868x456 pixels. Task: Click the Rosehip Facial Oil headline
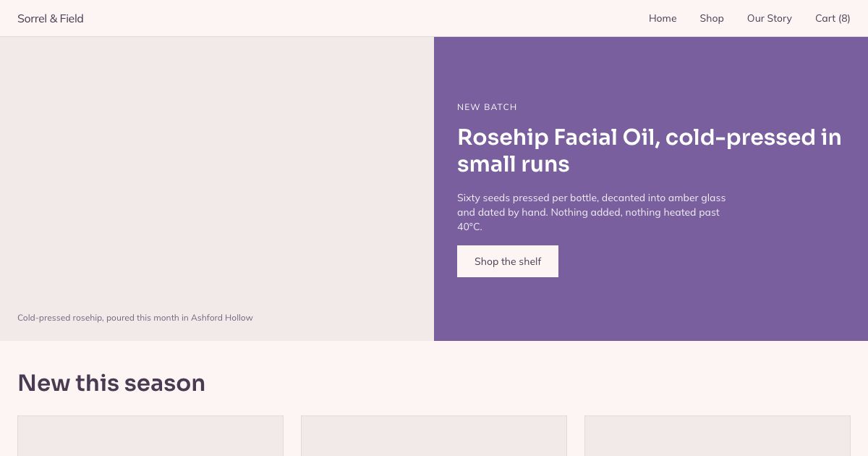point(650,151)
